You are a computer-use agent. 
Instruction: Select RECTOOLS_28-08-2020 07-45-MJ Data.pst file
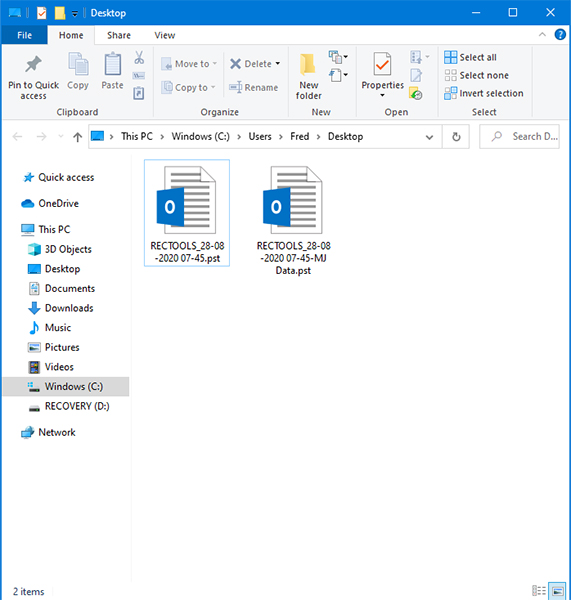coord(293,220)
